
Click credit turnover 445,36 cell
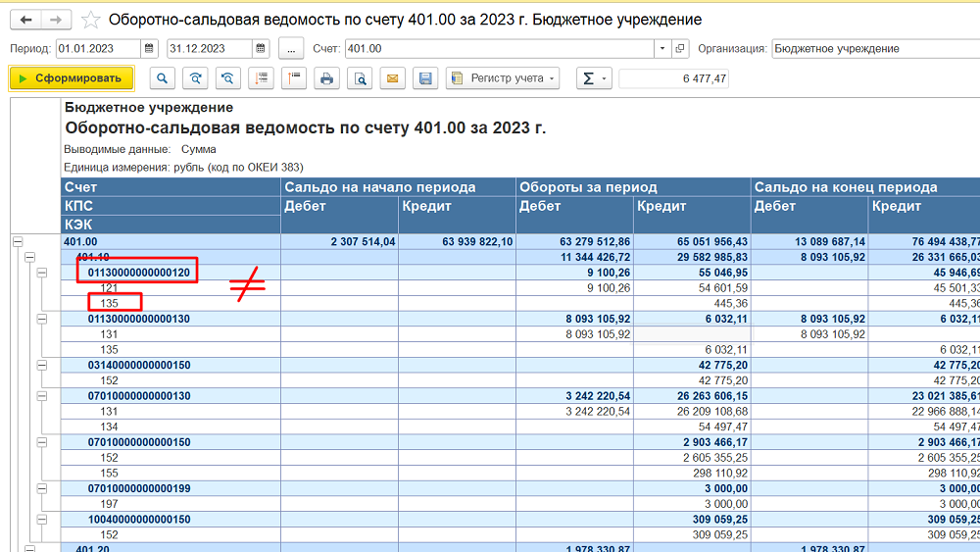(x=692, y=303)
